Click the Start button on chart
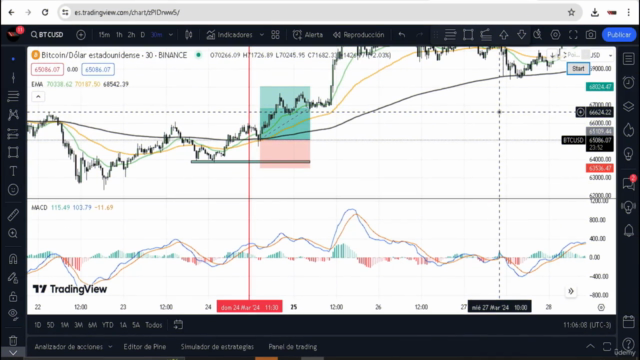The image size is (640, 360). [x=578, y=69]
